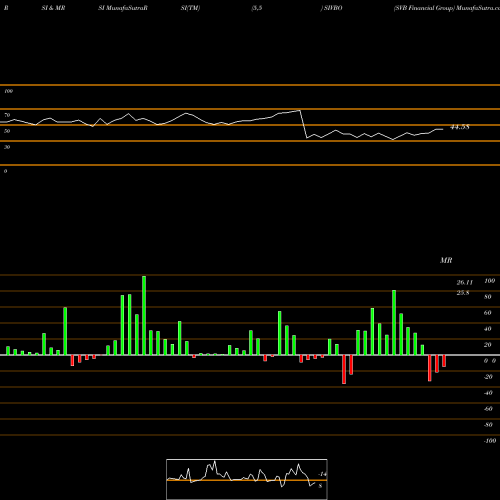Click the "-14" value inside the mini chart
The image size is (500, 500).
[322, 474]
